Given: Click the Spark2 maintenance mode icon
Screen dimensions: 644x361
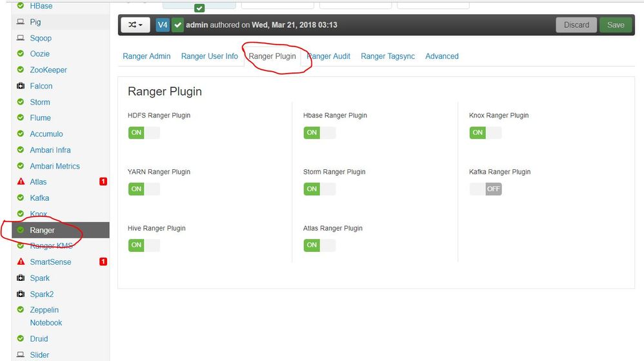Looking at the screenshot, I should click(x=21, y=294).
